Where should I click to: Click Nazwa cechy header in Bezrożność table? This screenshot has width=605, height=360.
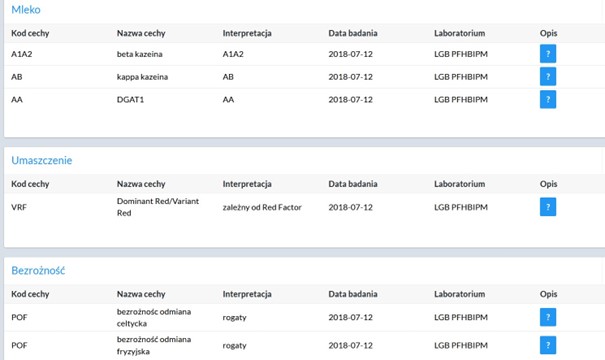(x=141, y=294)
